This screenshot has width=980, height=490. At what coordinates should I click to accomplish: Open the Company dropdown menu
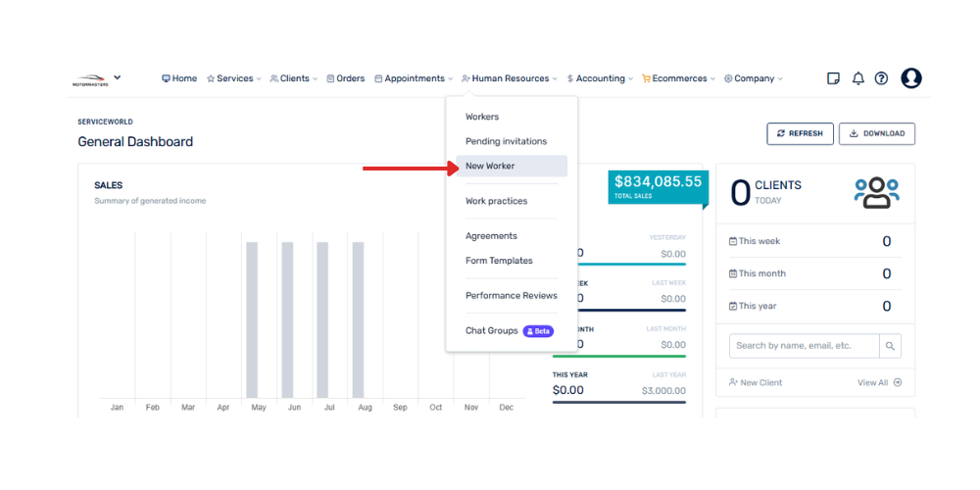click(x=753, y=78)
